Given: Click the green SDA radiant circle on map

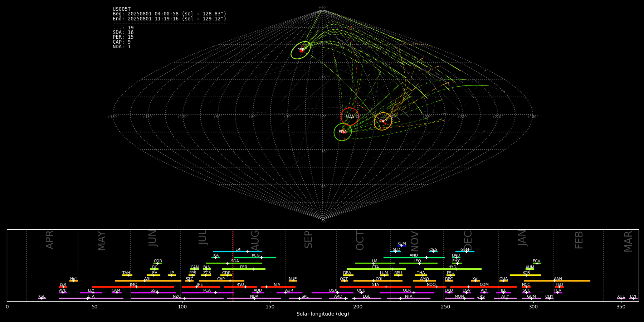Looking at the screenshot, I should pos(343,132).
